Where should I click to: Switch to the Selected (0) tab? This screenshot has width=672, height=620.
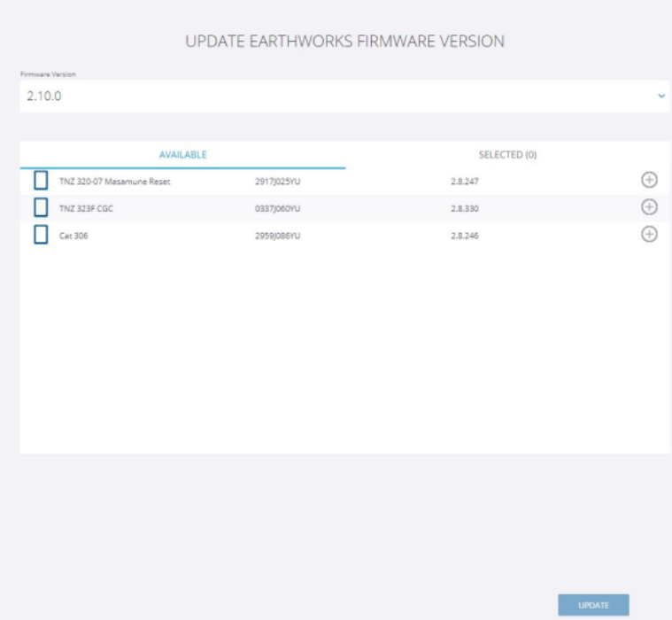(507, 155)
